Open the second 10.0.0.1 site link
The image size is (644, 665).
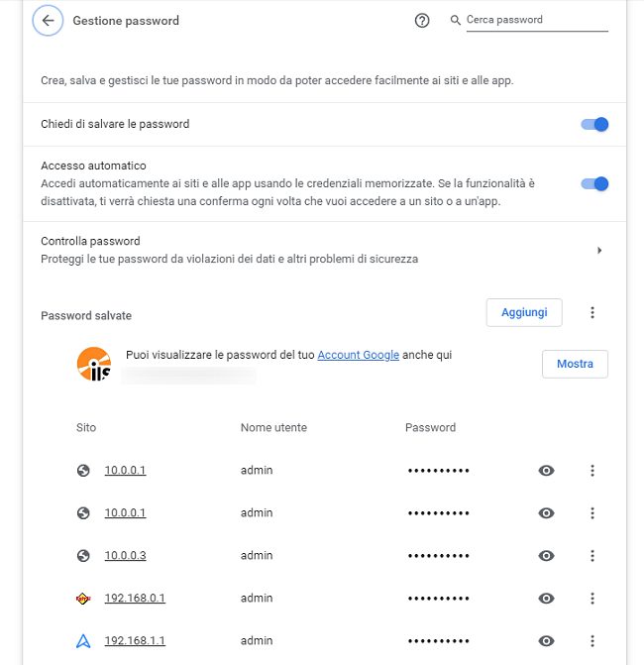125,512
